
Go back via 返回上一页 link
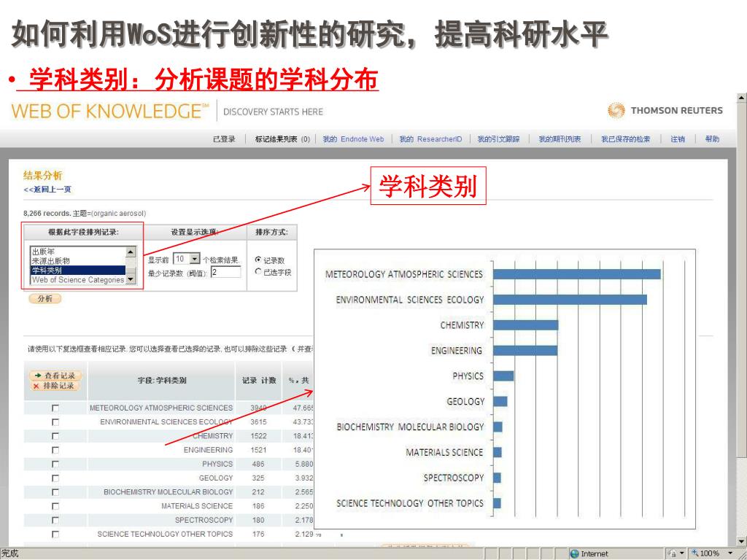pyautogui.click(x=47, y=190)
